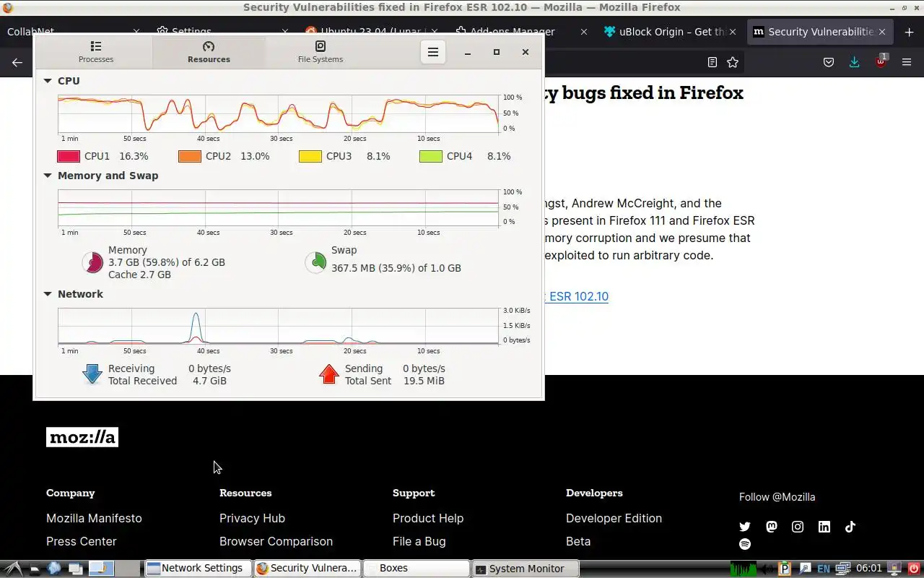Open the Mozilla Manifesto link
Viewport: 924px width, 578px height.
point(94,518)
